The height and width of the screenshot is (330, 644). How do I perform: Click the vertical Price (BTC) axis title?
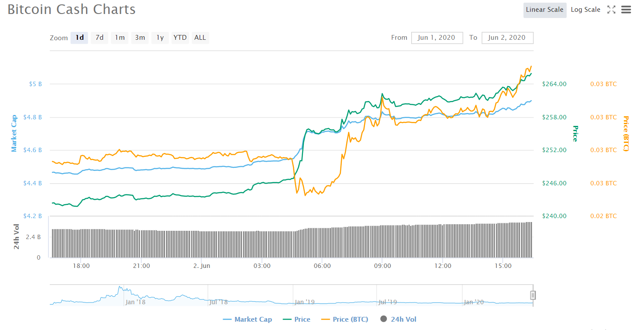click(x=626, y=133)
